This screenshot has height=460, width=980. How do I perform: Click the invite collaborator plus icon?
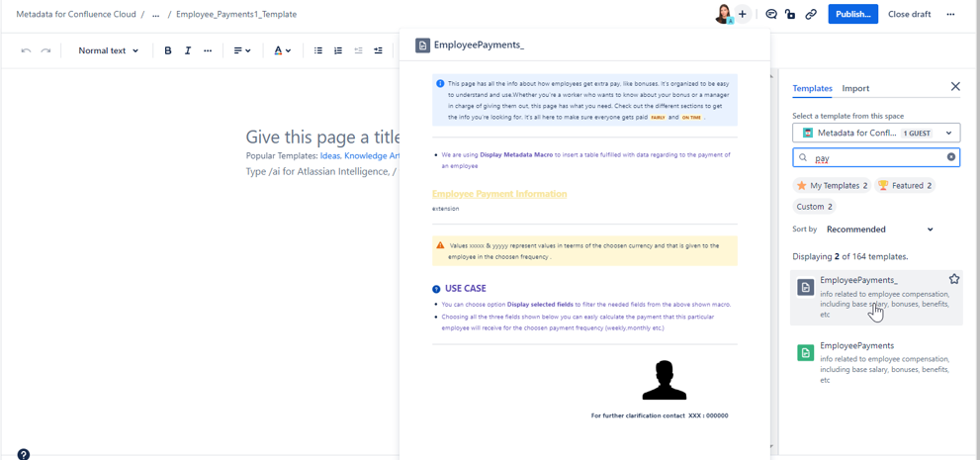point(743,15)
